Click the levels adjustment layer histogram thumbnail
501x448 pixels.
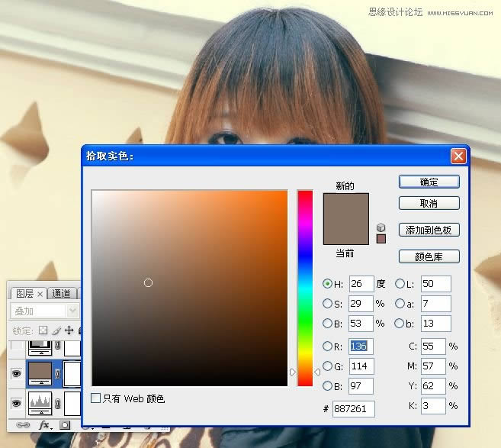coord(40,401)
